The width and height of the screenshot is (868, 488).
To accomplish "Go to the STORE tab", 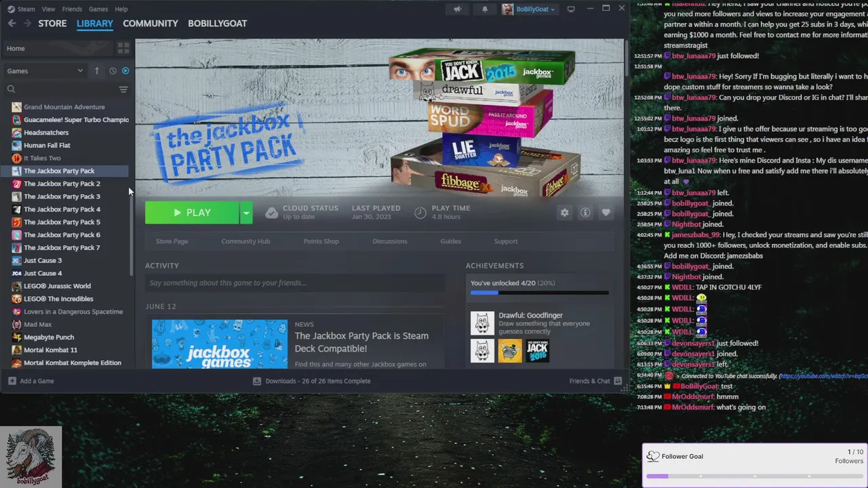I will 52,23.
